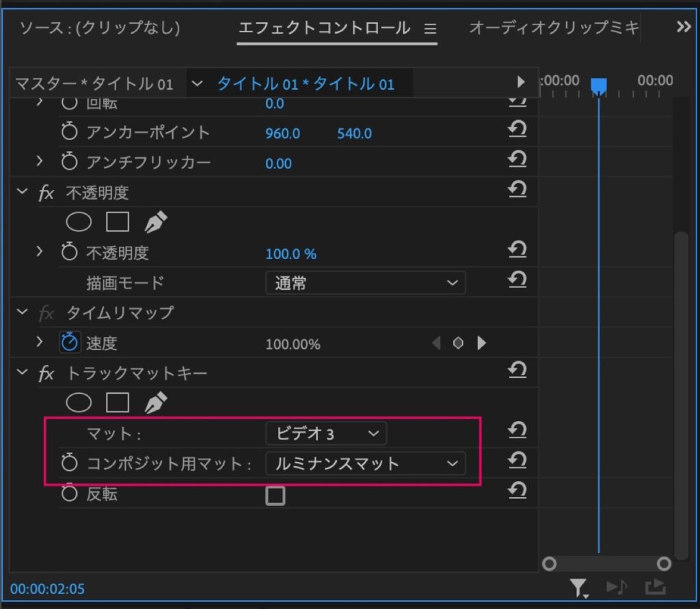Click マスター * タイトル 01 label

pyautogui.click(x=94, y=84)
